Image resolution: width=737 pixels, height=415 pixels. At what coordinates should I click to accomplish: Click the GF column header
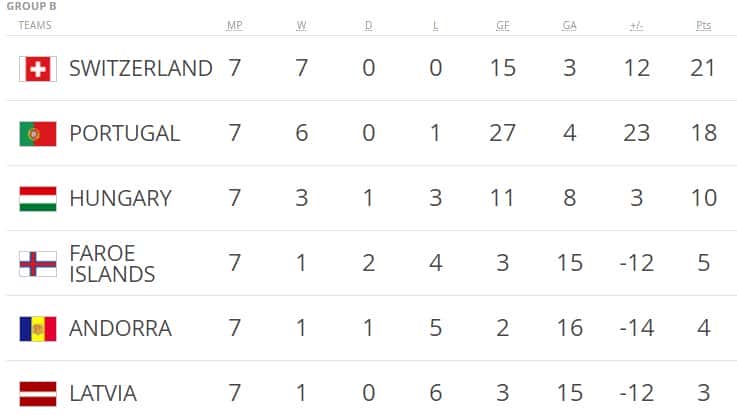pos(503,25)
